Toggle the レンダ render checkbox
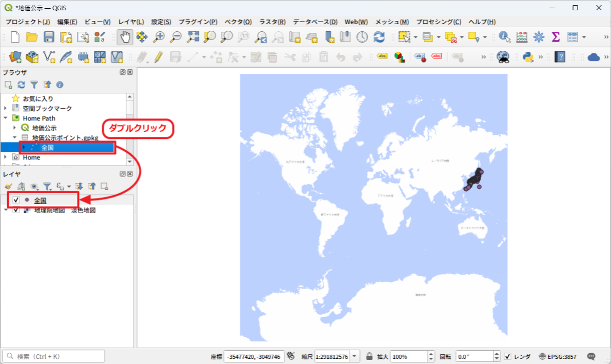 tap(507, 356)
